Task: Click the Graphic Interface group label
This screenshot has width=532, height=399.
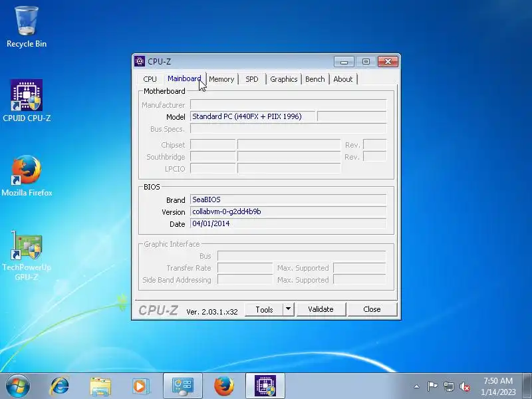Action: click(x=172, y=244)
